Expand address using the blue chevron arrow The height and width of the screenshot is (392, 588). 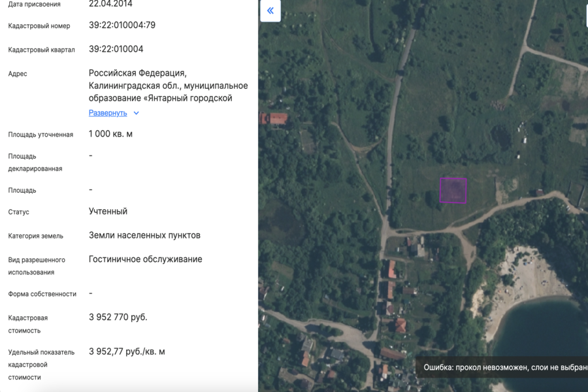pos(136,113)
